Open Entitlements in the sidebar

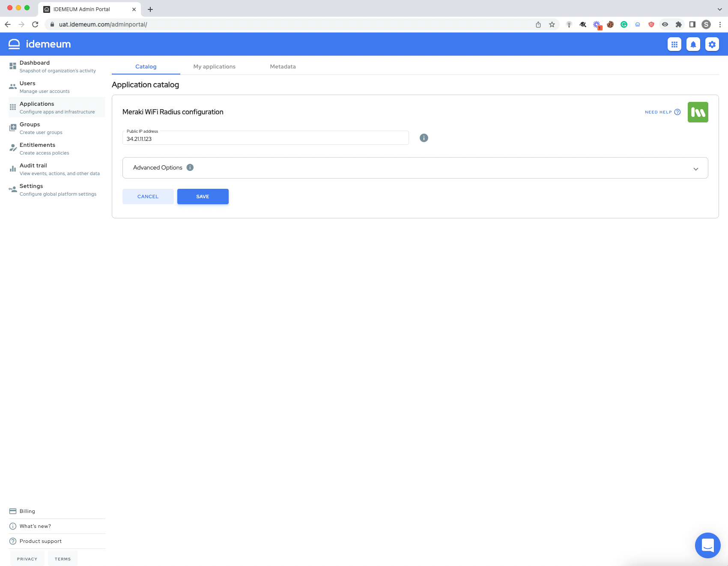(x=57, y=149)
